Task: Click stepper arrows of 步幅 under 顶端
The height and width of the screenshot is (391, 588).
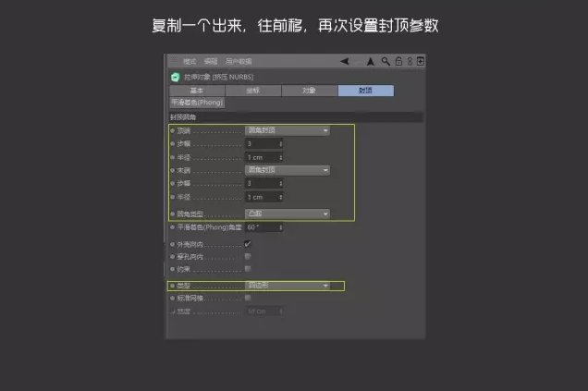Action: point(280,143)
